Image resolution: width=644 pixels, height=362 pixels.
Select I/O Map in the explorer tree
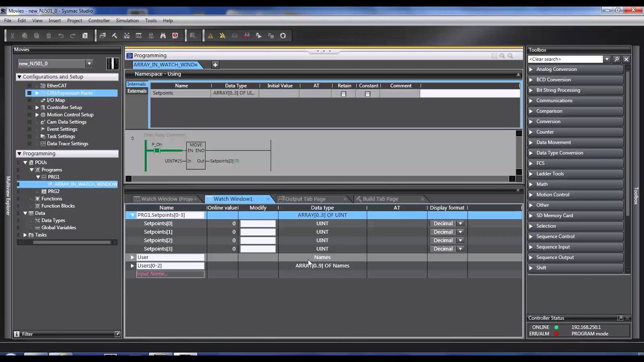tap(56, 101)
